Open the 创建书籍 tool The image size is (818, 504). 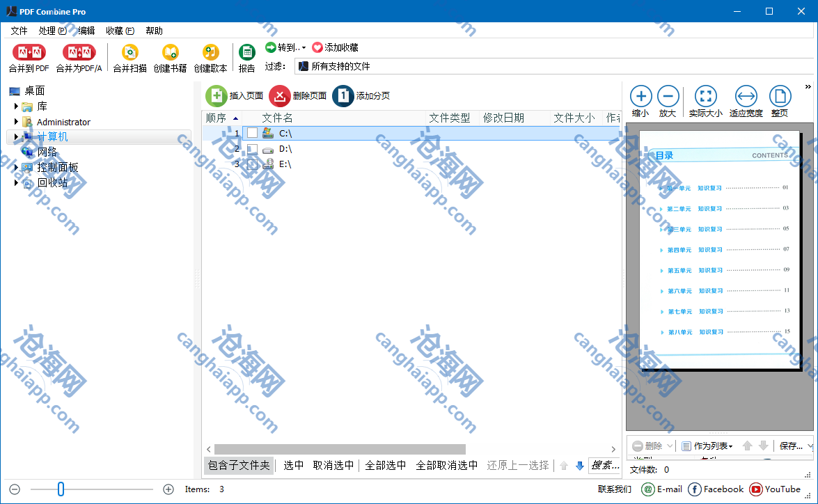pyautogui.click(x=170, y=52)
